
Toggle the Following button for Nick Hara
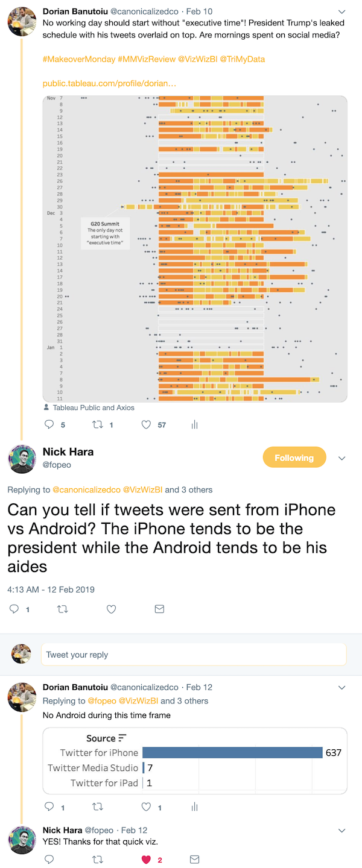294,458
